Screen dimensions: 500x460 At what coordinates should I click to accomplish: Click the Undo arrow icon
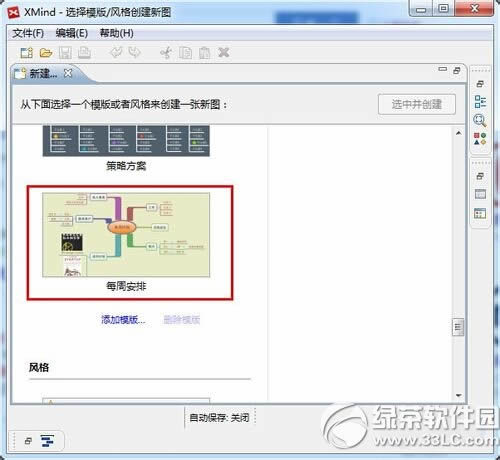click(x=116, y=53)
